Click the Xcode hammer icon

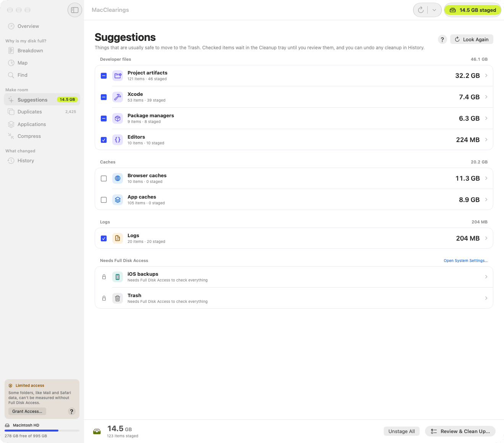(x=118, y=97)
